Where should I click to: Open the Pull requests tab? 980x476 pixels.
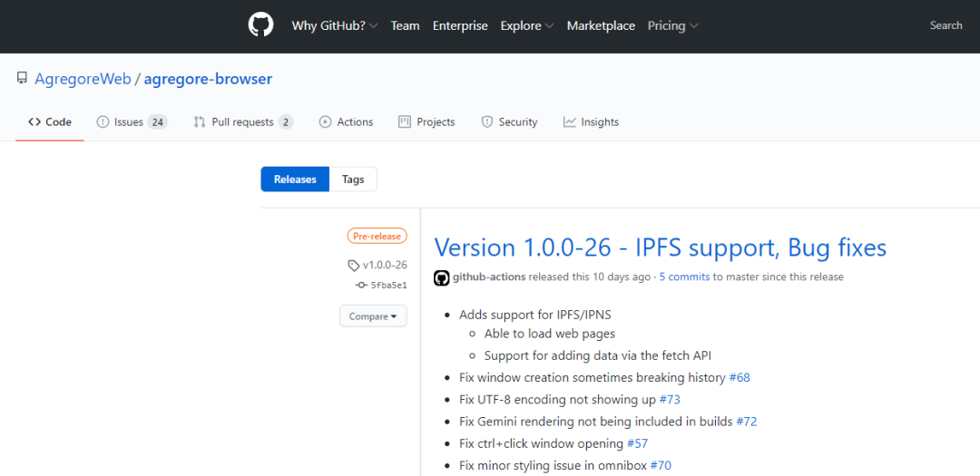pyautogui.click(x=244, y=121)
